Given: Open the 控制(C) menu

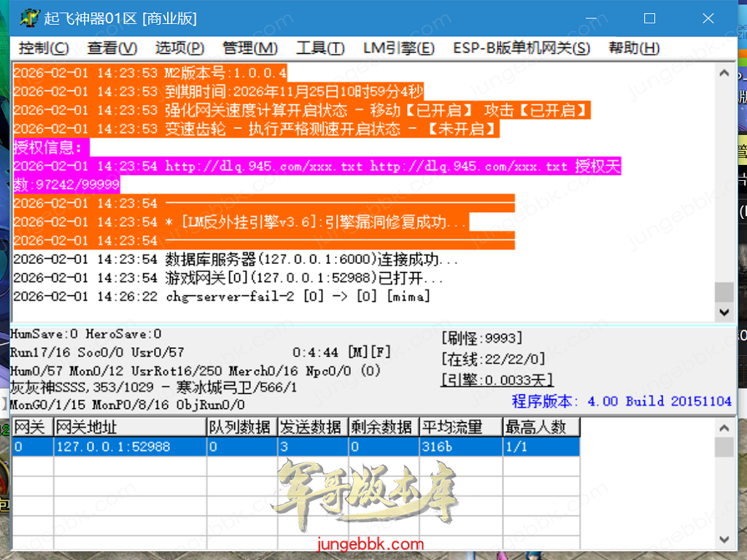Looking at the screenshot, I should [44, 48].
